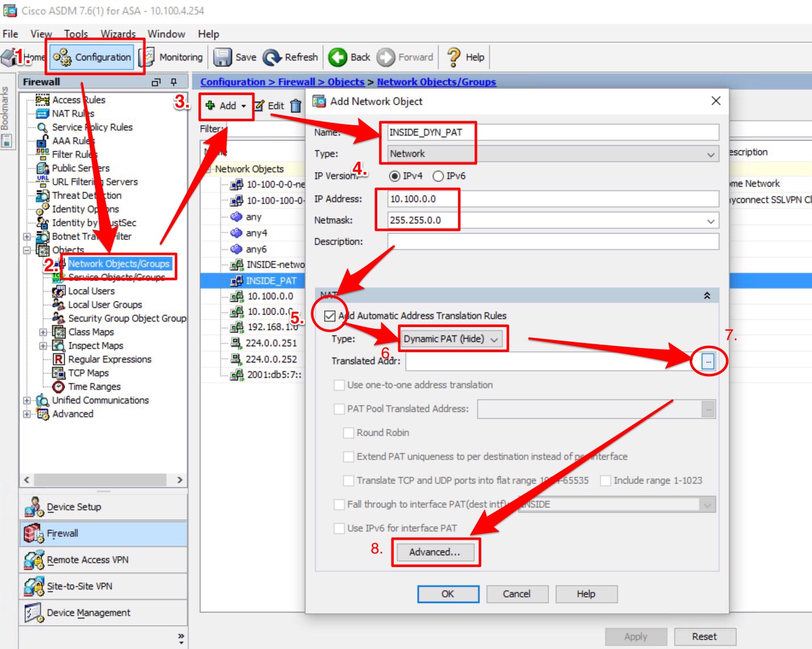
Task: Expand the Class Maps tree node
Action: 43,332
